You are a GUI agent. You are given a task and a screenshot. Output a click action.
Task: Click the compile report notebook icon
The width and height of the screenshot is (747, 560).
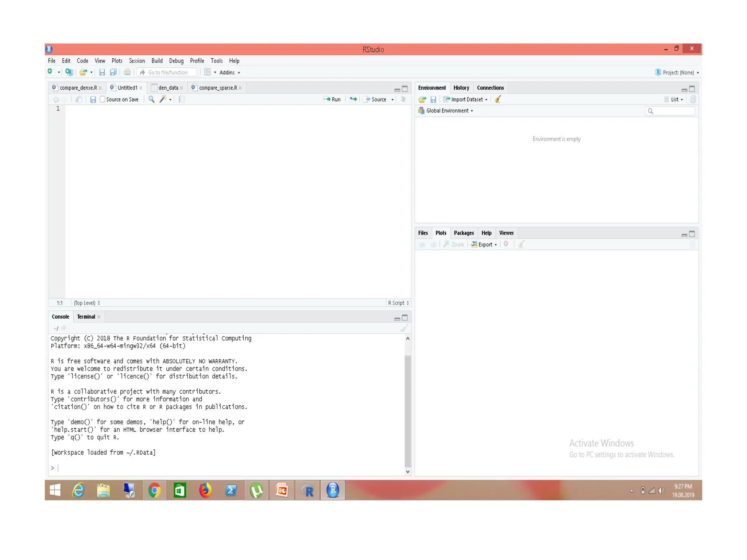182,99
